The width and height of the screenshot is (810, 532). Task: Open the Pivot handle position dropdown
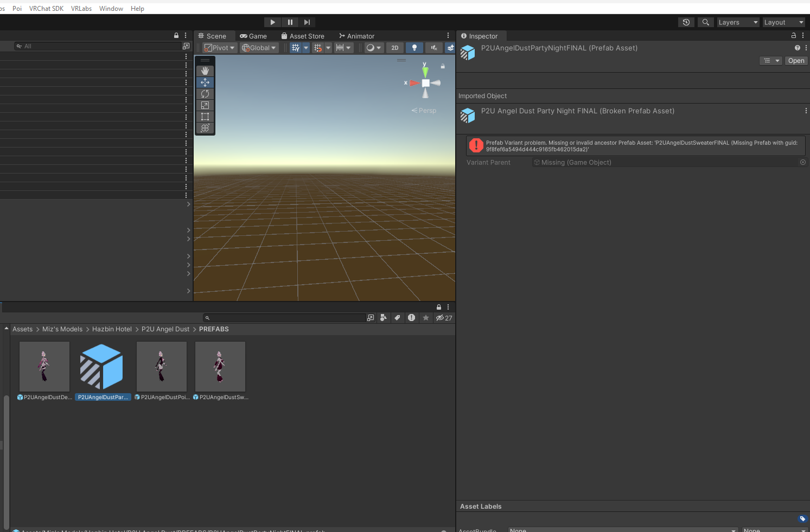tap(220, 48)
